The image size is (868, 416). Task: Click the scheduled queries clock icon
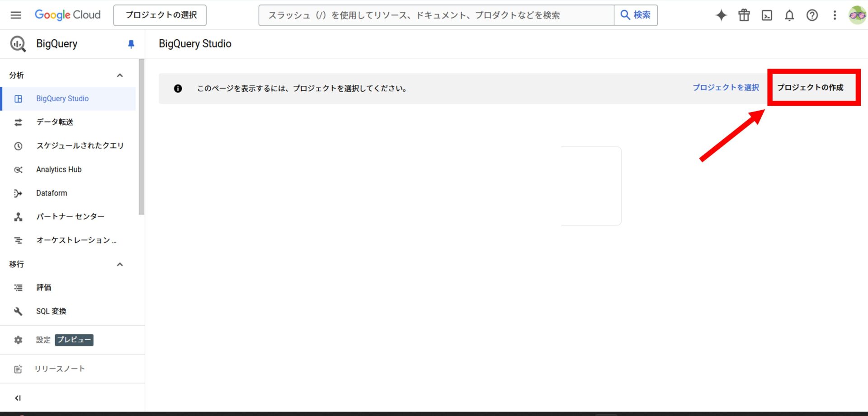click(x=18, y=146)
